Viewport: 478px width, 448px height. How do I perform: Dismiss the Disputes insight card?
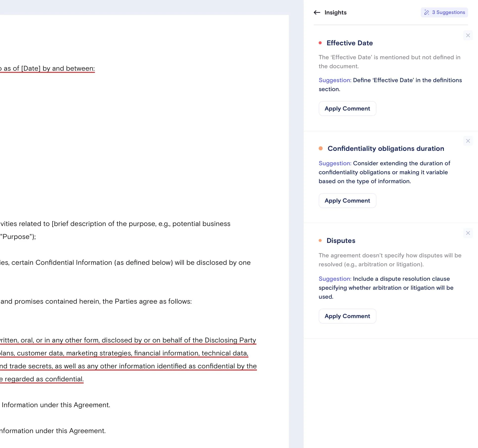click(x=468, y=233)
